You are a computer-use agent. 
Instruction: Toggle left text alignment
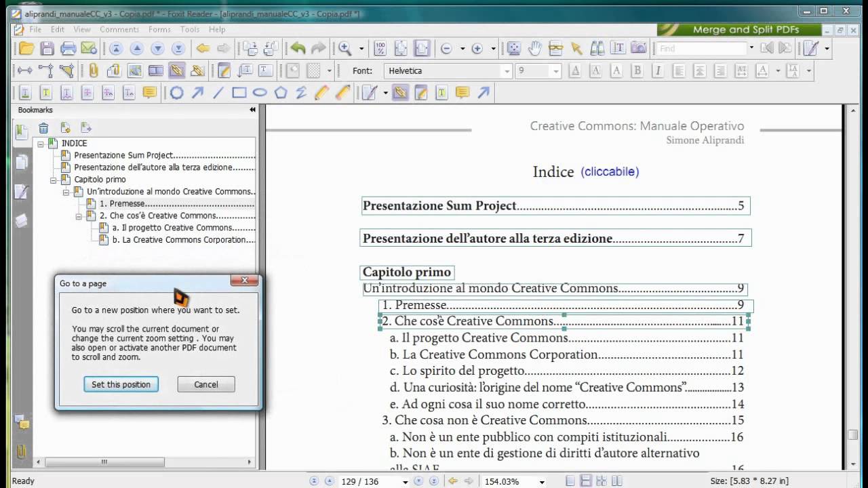pyautogui.click(x=679, y=70)
